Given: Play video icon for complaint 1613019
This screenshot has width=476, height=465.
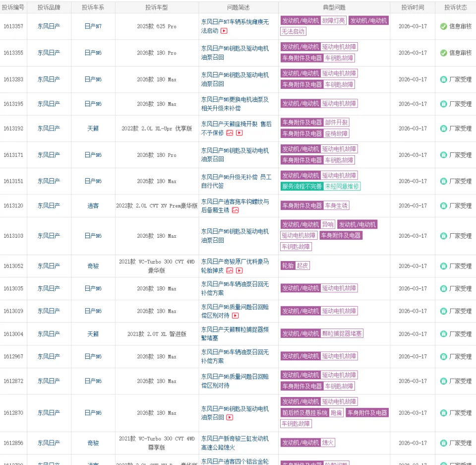Looking at the screenshot, I should point(235,316).
